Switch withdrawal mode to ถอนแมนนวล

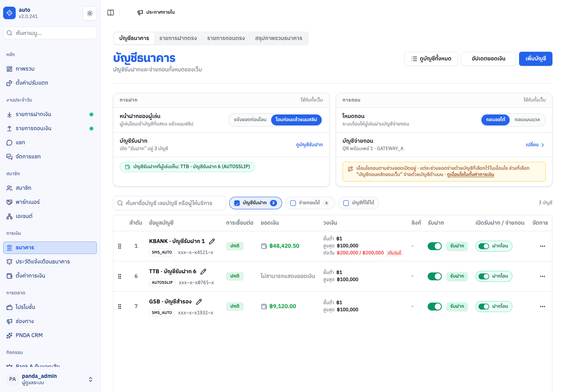[527, 120]
